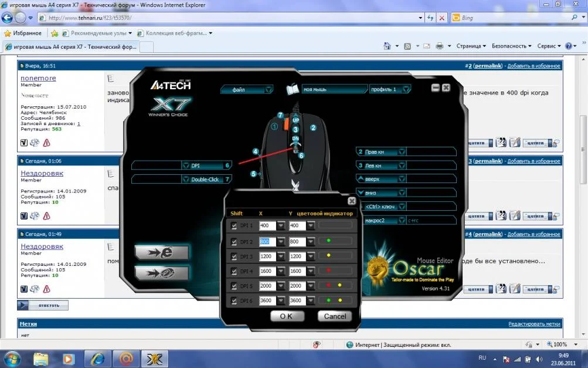The height and width of the screenshot is (368, 588).
Task: Confirm DPI settings with OK button
Action: coord(287,316)
